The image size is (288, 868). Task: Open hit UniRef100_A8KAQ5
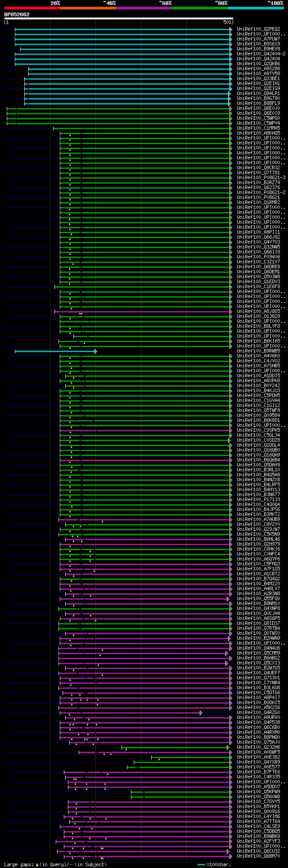pos(259,133)
